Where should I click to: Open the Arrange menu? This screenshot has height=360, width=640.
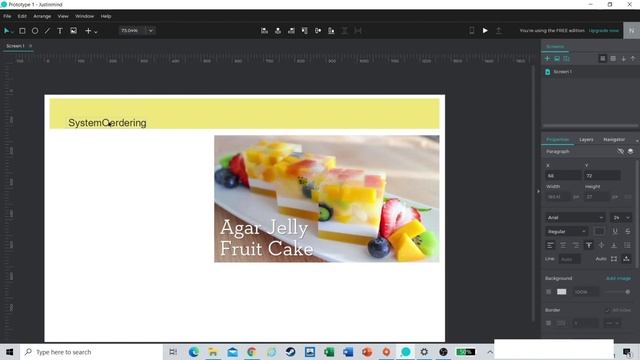tap(42, 16)
